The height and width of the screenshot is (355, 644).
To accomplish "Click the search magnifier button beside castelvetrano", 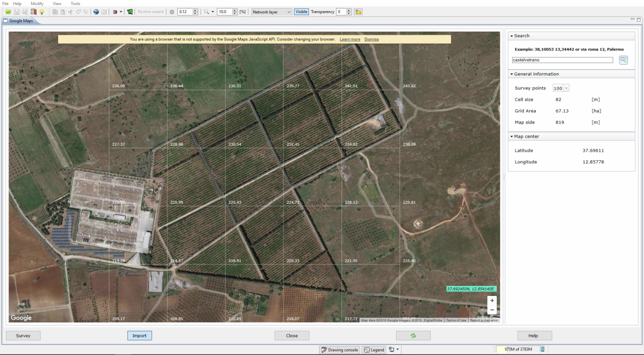I will pyautogui.click(x=623, y=60).
